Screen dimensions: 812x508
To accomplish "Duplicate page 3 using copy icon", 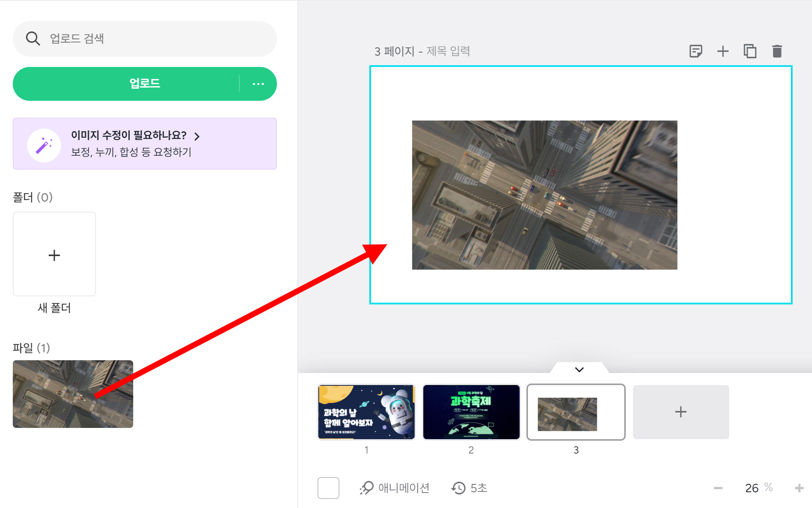I will click(750, 51).
